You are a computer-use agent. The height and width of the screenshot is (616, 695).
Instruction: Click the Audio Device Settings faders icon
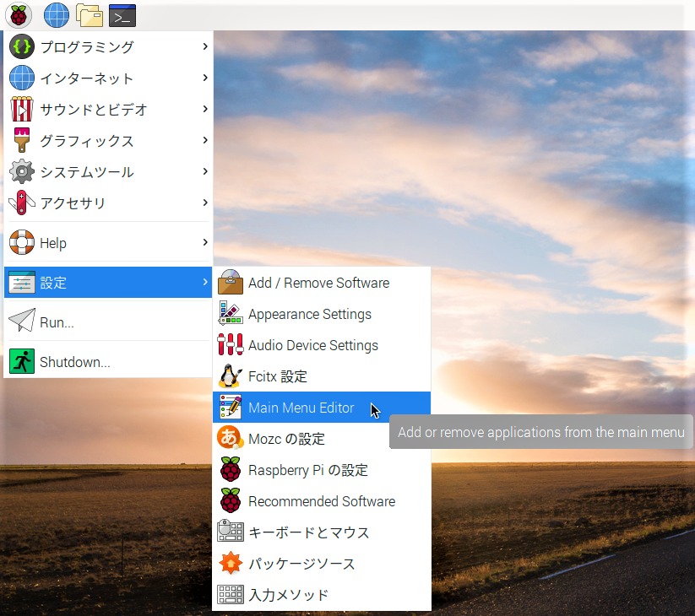pyautogui.click(x=231, y=344)
